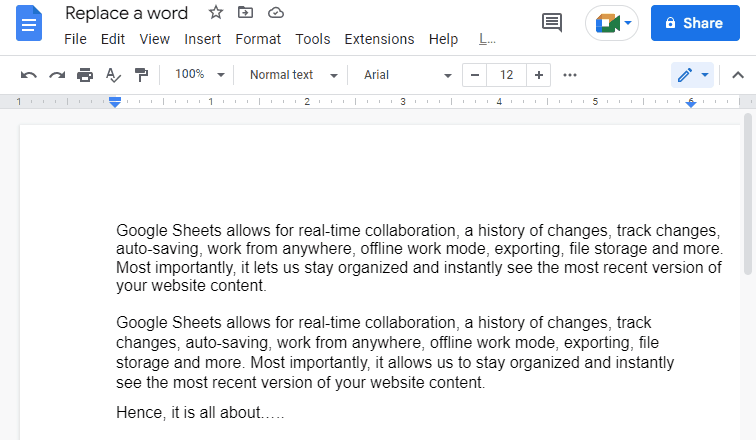This screenshot has width=756, height=440.
Task: Click the blue Share button
Action: pos(695,23)
